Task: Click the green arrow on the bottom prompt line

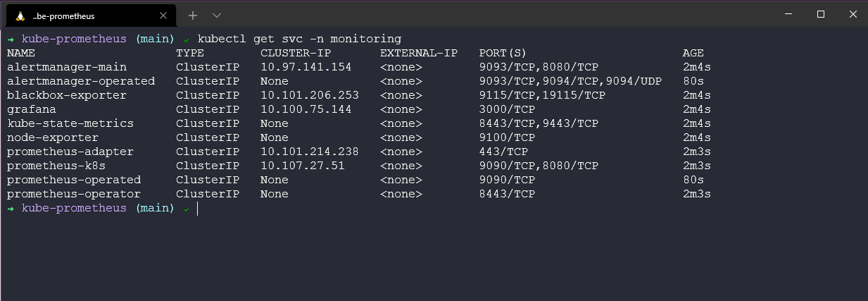Action: 11,208
